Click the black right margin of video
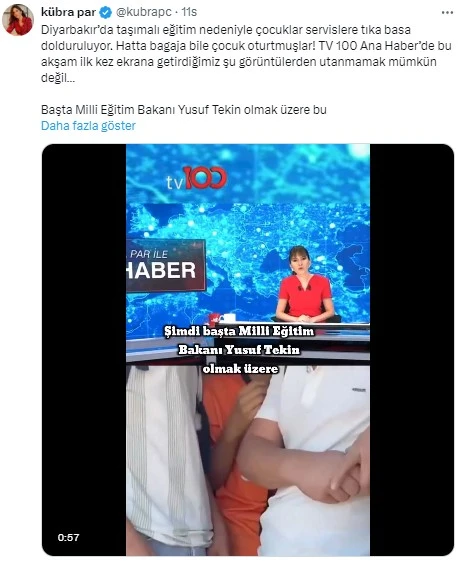Image resolution: width=461 pixels, height=563 pixels. coord(412,350)
